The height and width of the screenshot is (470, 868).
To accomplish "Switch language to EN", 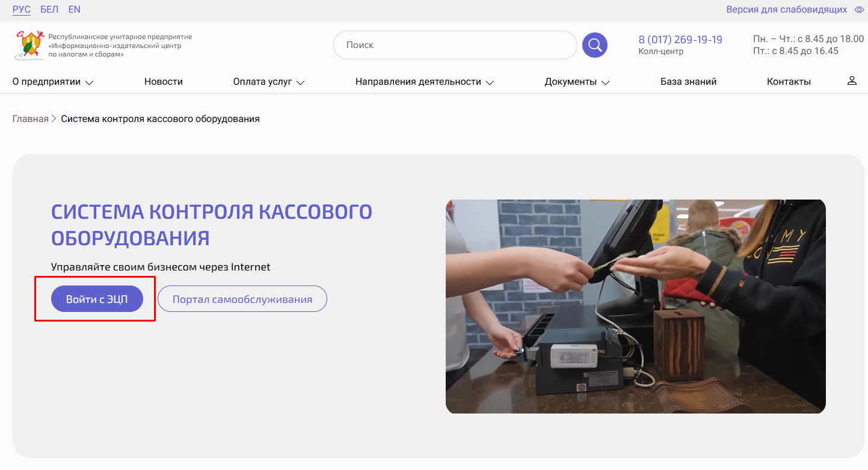I will (x=75, y=10).
